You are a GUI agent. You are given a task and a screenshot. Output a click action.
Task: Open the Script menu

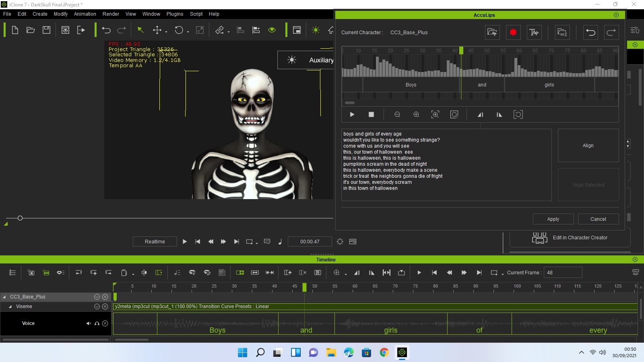click(196, 14)
